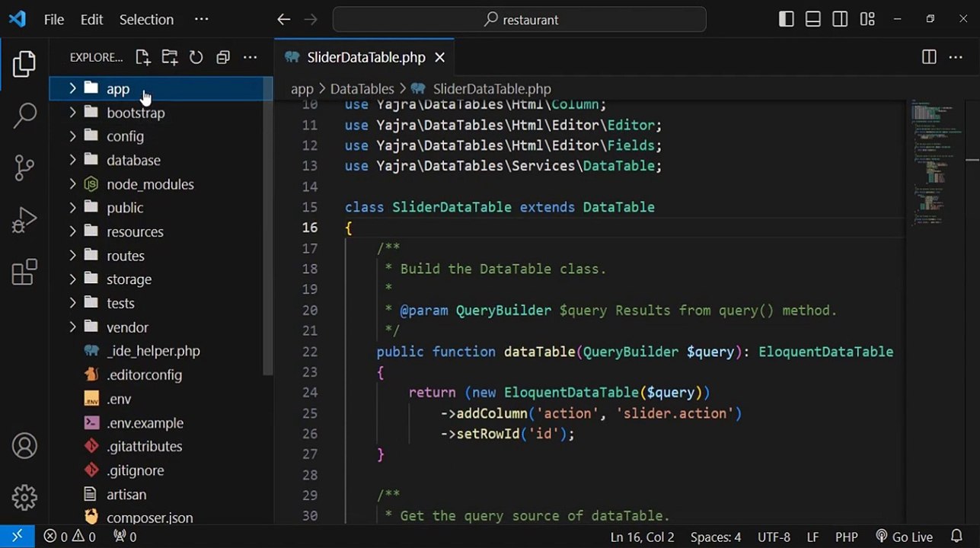Open the Search view in activity bar
This screenshot has height=548, width=980.
(x=24, y=115)
